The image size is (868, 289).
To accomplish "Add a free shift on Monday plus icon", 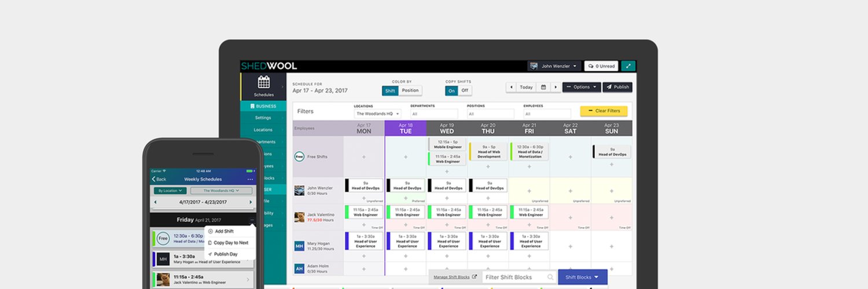I will coord(364,157).
